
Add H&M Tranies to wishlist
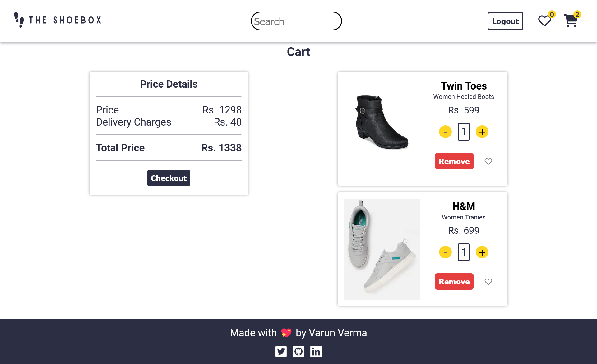488,282
